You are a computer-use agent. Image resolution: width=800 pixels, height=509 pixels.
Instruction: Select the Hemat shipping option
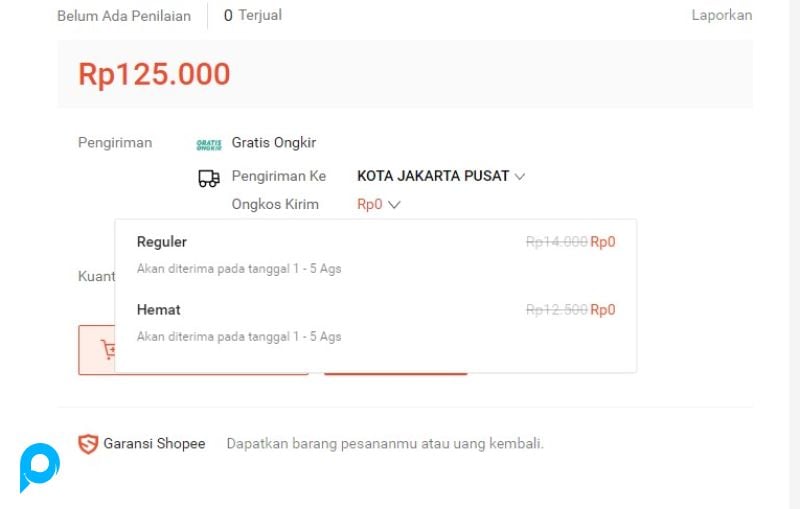tap(159, 310)
